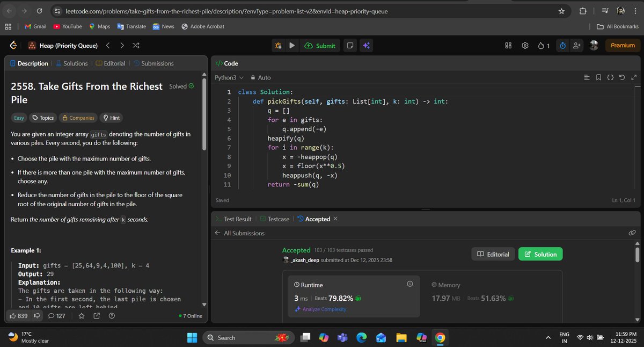Open File Explorer from taskbar

click(x=401, y=338)
